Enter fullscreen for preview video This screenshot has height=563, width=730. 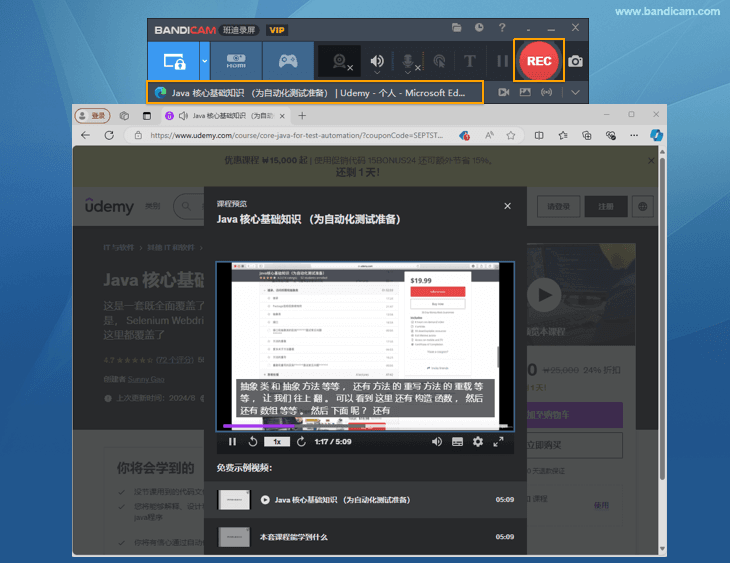point(498,441)
